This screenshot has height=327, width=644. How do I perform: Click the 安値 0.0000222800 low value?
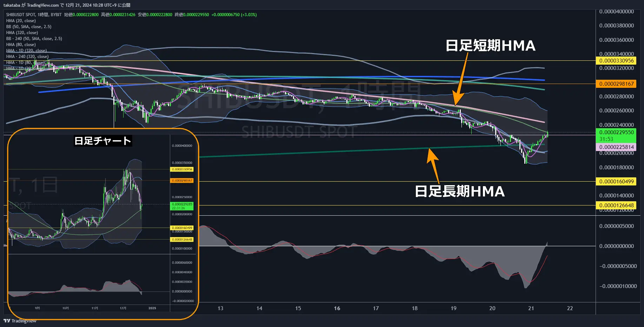(x=155, y=15)
